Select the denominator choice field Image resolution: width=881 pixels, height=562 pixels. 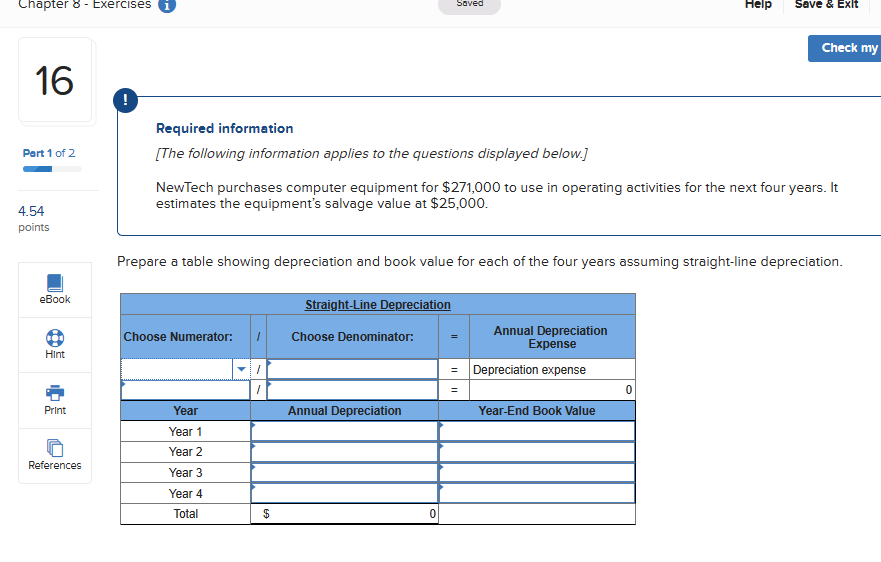pos(352,369)
